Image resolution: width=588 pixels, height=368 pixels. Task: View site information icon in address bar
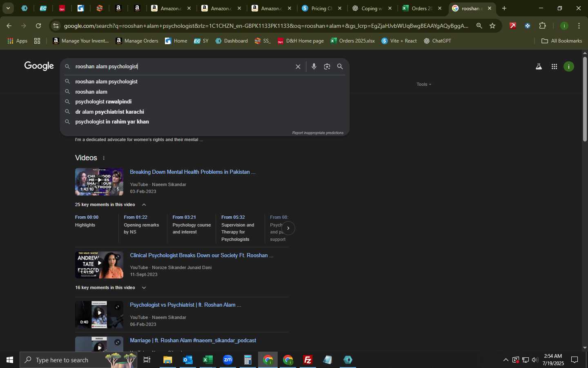[56, 26]
